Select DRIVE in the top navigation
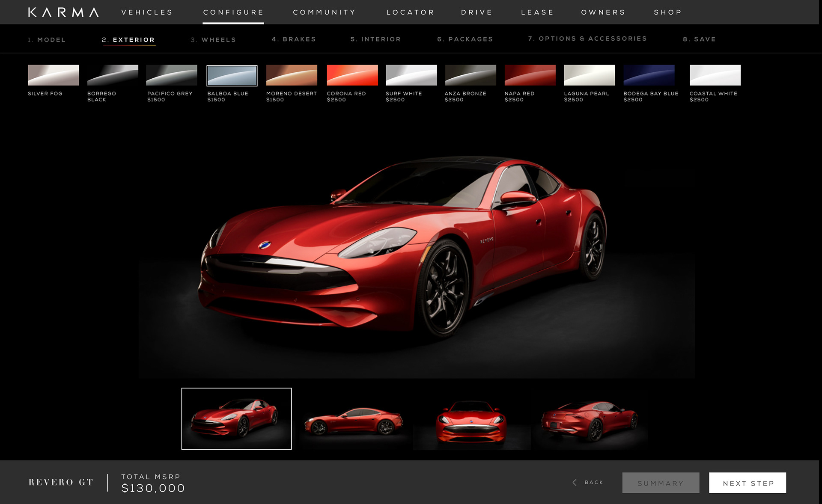This screenshot has height=504, width=822. pyautogui.click(x=477, y=12)
